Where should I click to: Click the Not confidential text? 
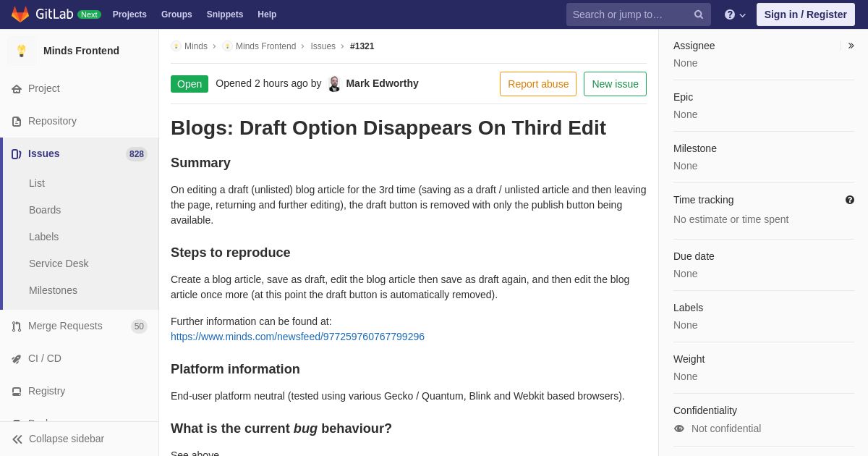point(726,428)
